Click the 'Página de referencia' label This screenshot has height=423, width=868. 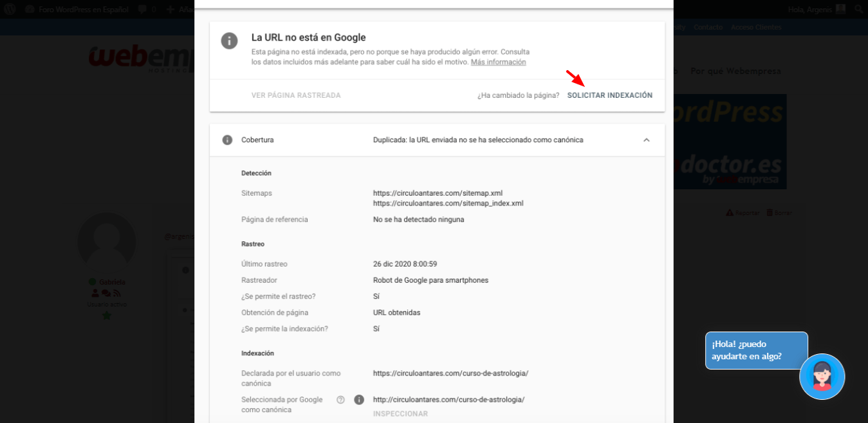pos(275,220)
